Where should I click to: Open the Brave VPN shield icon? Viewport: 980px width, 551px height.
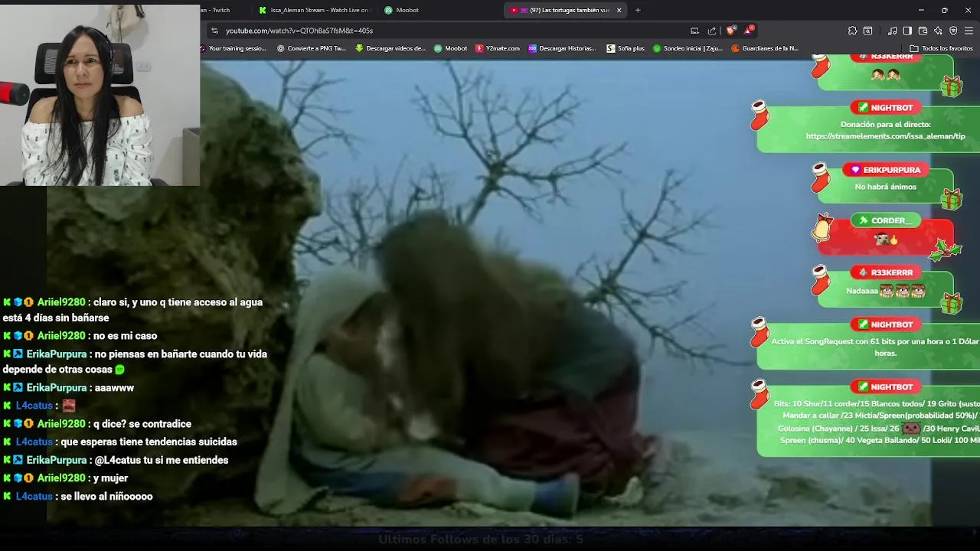953,31
